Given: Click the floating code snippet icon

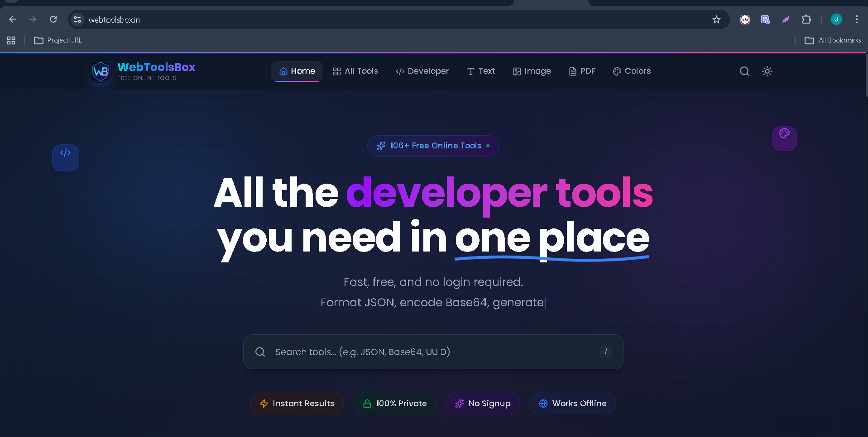Looking at the screenshot, I should coord(65,157).
